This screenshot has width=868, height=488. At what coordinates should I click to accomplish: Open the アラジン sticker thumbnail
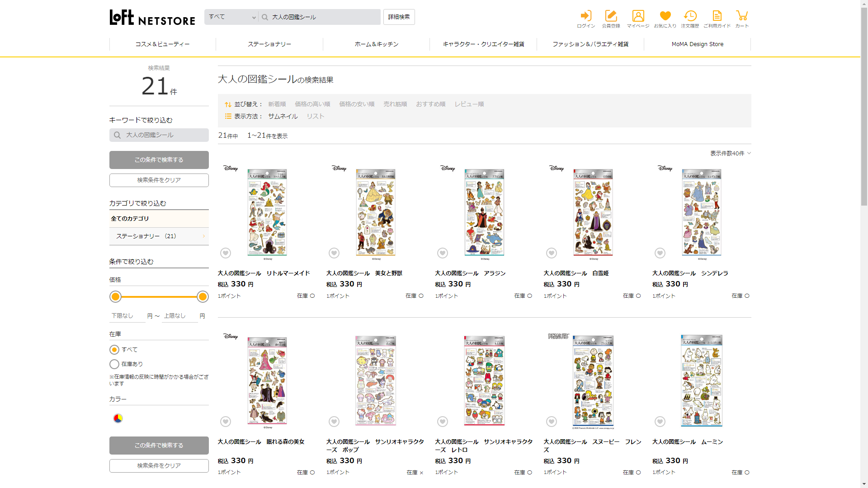(x=484, y=213)
